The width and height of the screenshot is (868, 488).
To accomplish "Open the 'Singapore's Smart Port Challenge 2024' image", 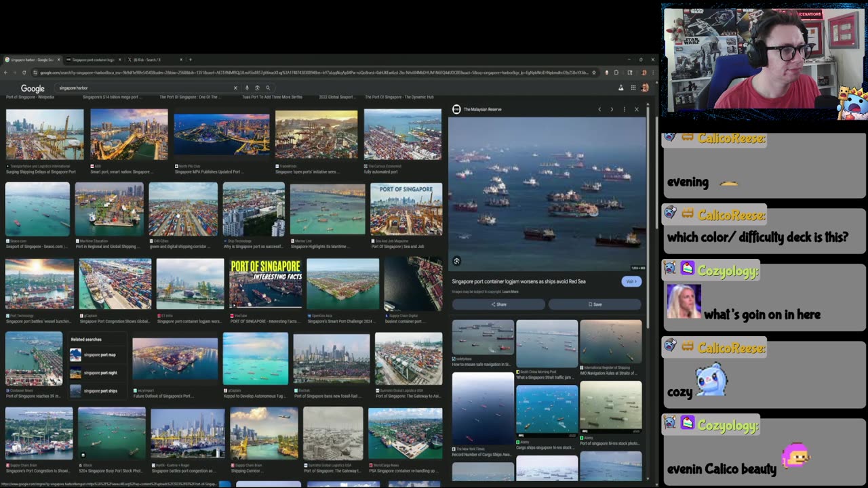I will tap(342, 284).
